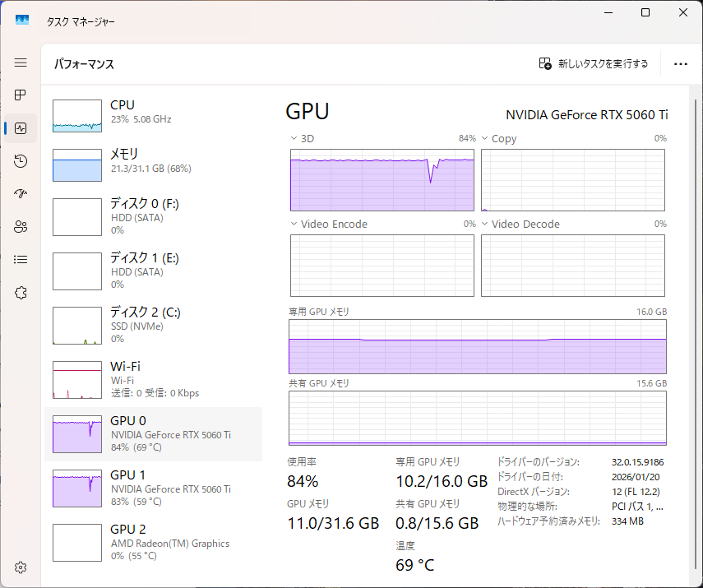
Task: Click the 11.0/31.6 GB GPU memory value
Action: [x=333, y=523]
